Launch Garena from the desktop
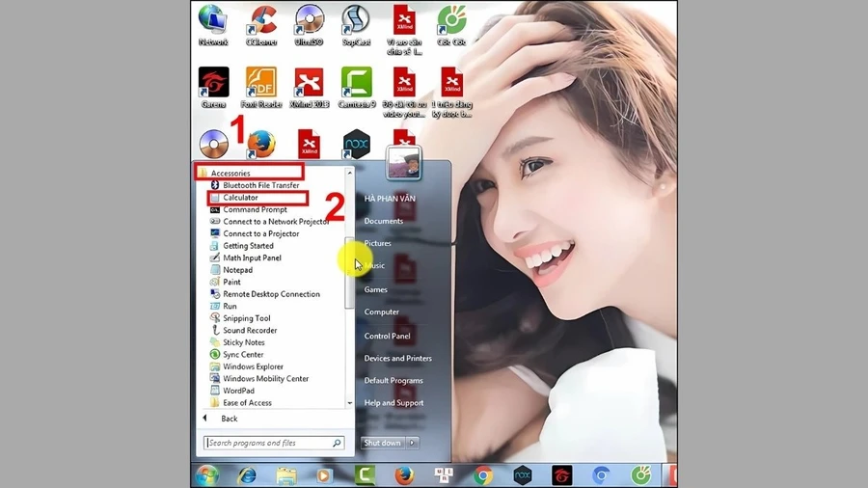Image resolution: width=868 pixels, height=488 pixels. coord(214,88)
